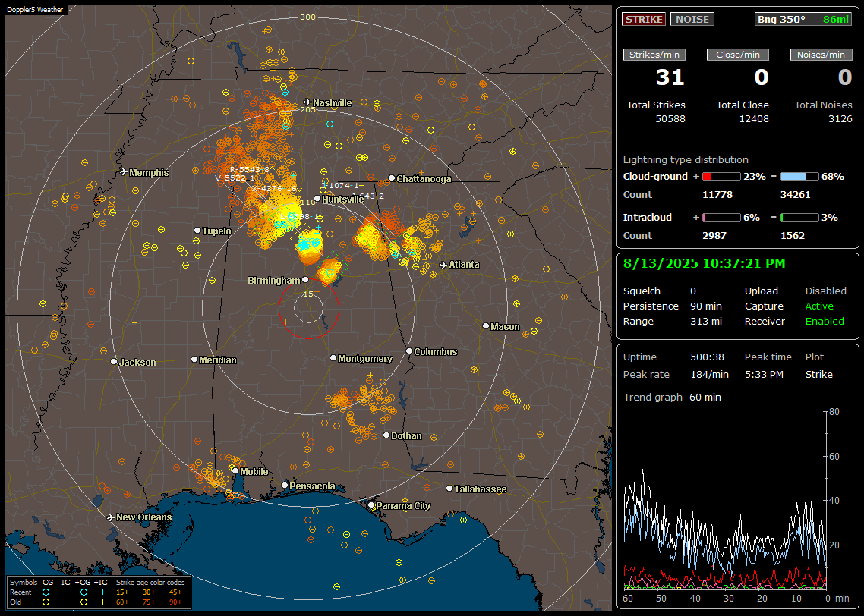Click the Huntsville city marker
The width and height of the screenshot is (864, 616).
pyautogui.click(x=317, y=199)
